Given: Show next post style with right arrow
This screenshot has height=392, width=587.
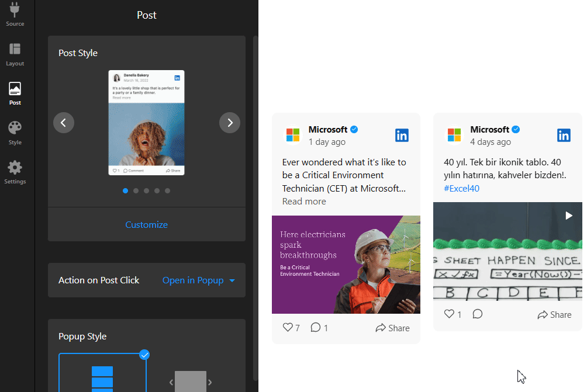Looking at the screenshot, I should pyautogui.click(x=230, y=123).
